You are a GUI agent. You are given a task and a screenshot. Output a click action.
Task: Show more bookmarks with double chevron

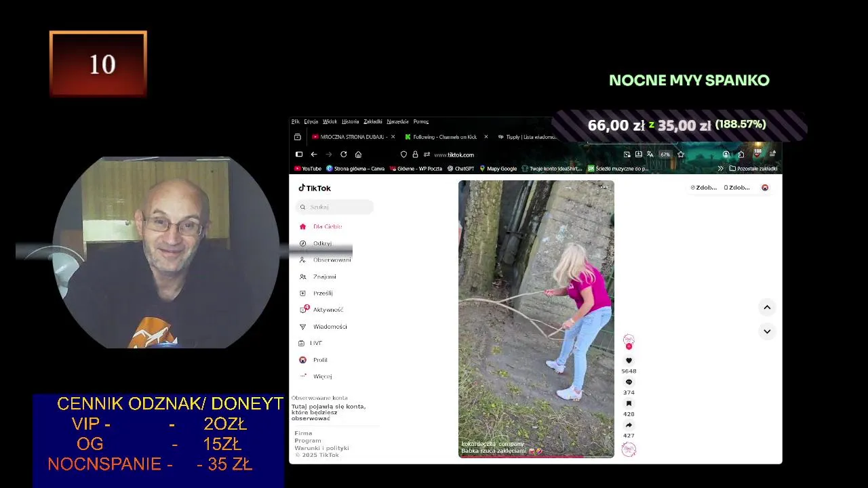pyautogui.click(x=720, y=169)
